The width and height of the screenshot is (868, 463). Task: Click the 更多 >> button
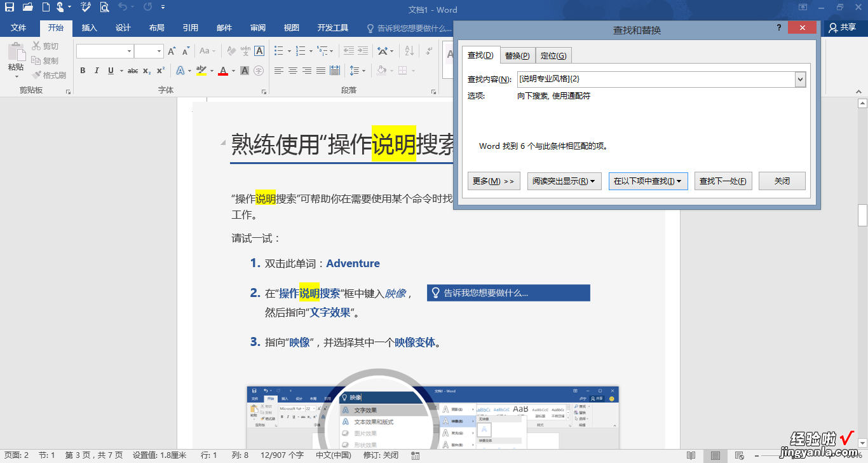tap(494, 181)
